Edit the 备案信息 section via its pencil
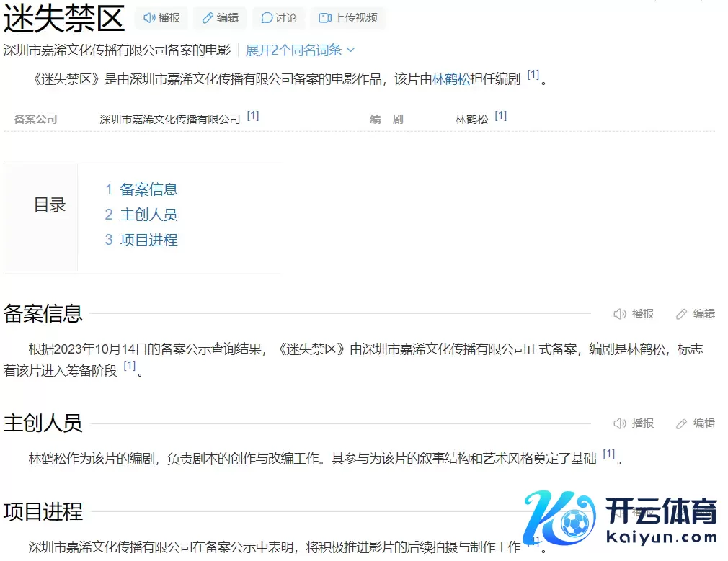 click(x=682, y=314)
